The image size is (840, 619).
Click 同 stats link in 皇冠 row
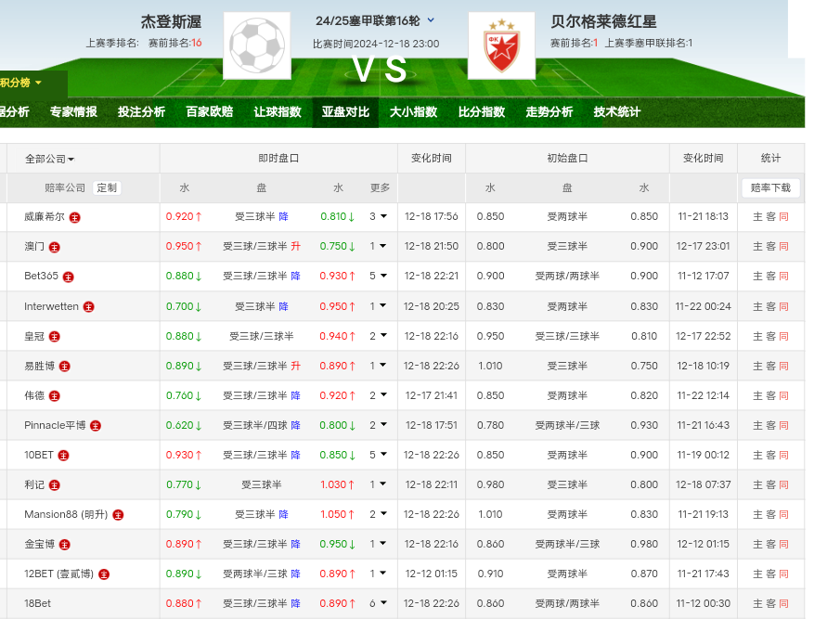783,336
